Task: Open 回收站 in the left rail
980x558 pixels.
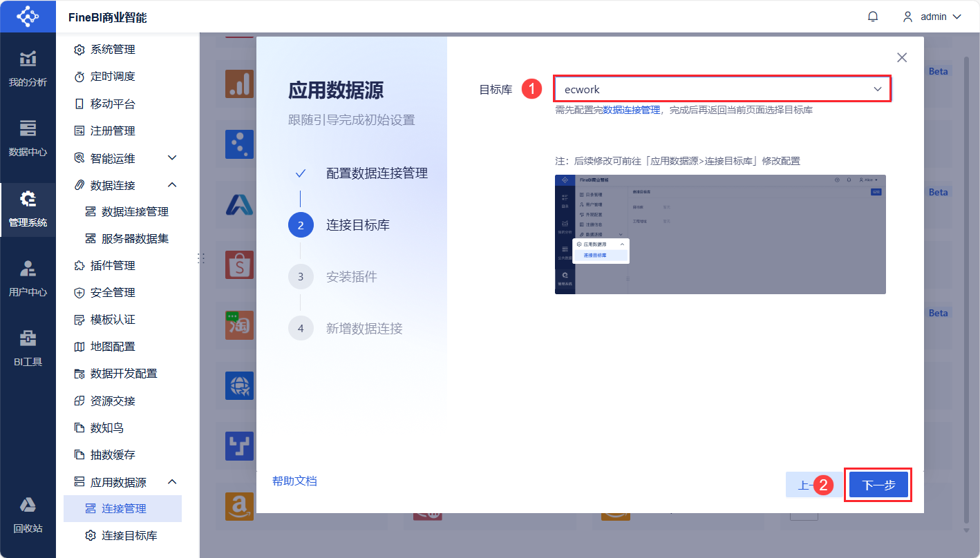Action: point(28,515)
